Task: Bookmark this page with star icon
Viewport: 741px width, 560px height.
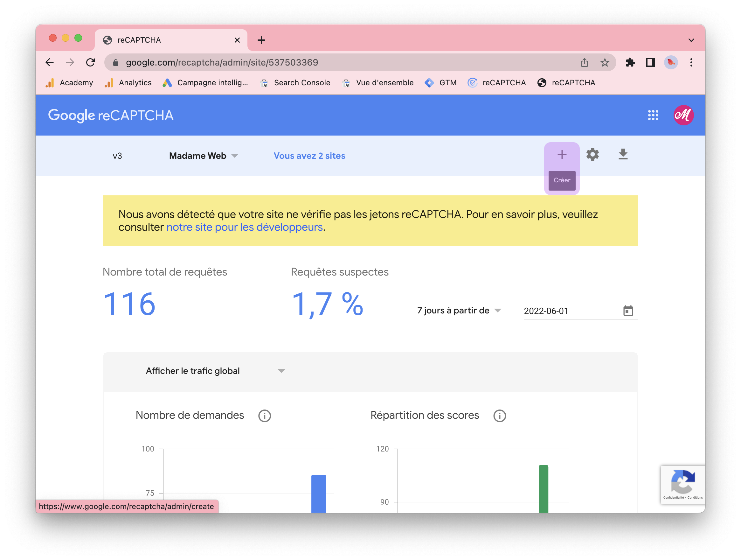Action: tap(604, 62)
